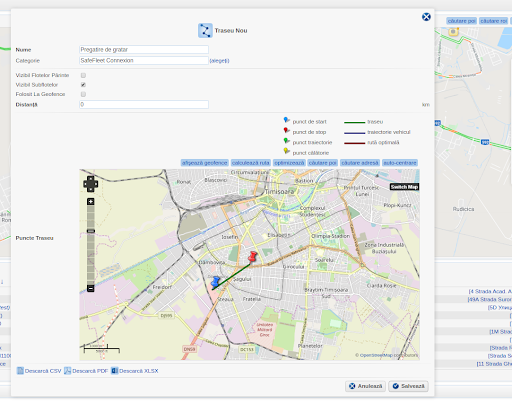Click [11 Strada address link in background list
This screenshot has height=412, width=512.
[x=494, y=364]
